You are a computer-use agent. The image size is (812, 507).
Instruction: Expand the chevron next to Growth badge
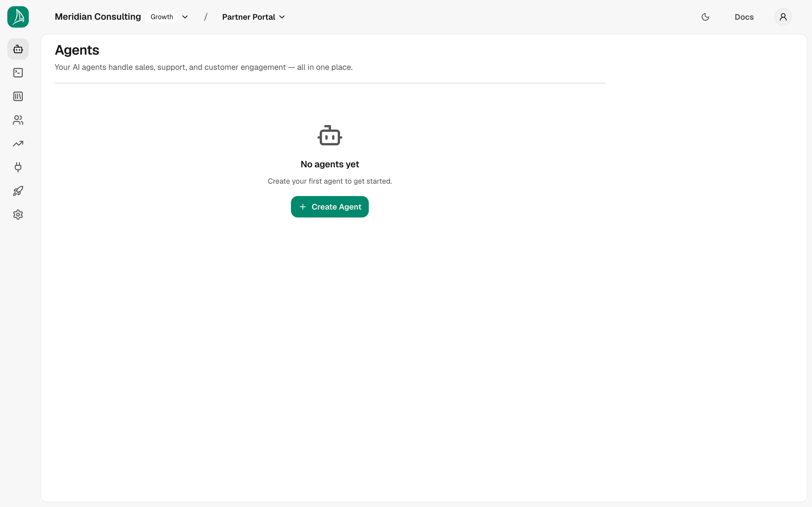[185, 17]
